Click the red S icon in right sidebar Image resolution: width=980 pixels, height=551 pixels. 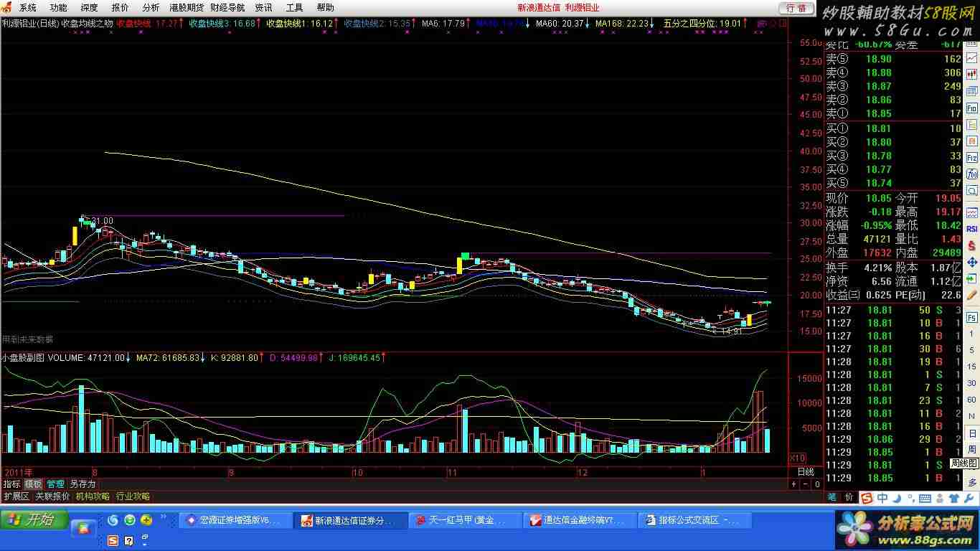point(972,245)
